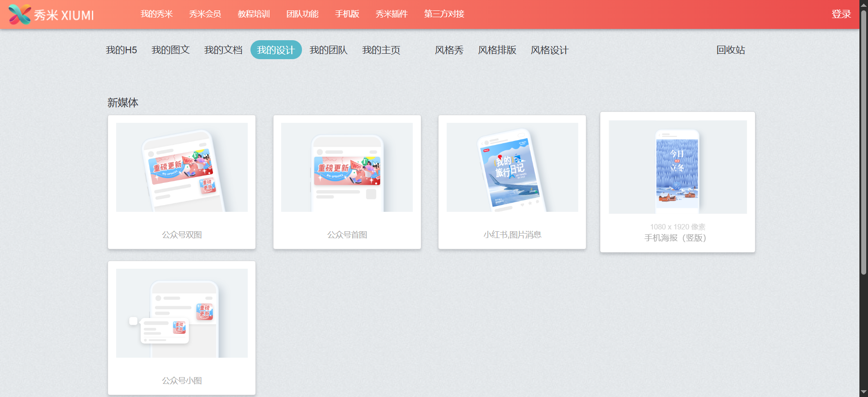The image size is (868, 397).
Task: Click the 登录 login button
Action: (x=841, y=14)
